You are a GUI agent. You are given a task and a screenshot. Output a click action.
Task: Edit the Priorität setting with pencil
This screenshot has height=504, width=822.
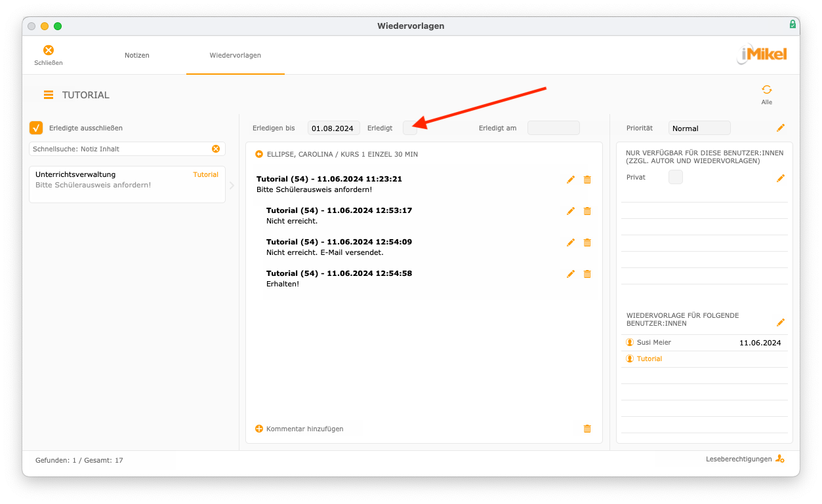pyautogui.click(x=781, y=128)
